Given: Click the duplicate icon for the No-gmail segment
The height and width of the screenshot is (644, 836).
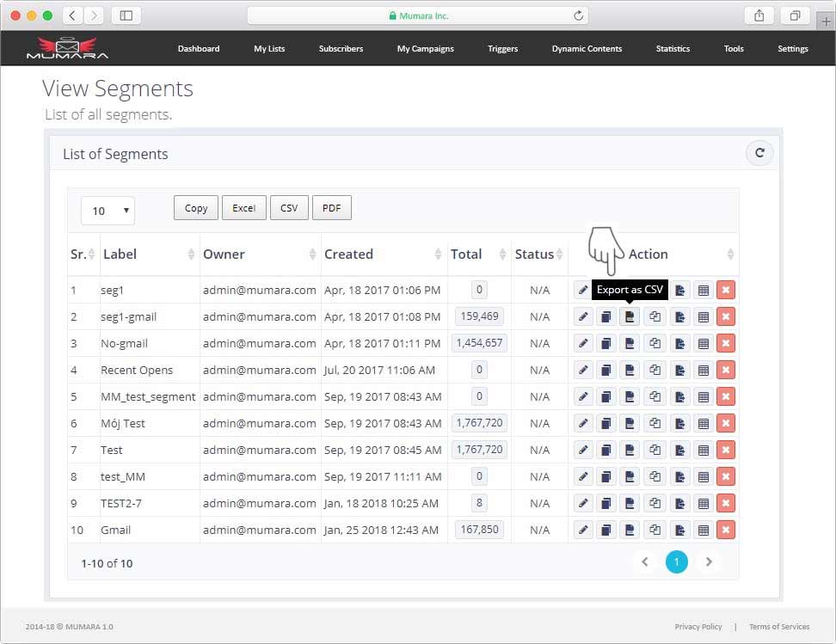Looking at the screenshot, I should coord(655,343).
